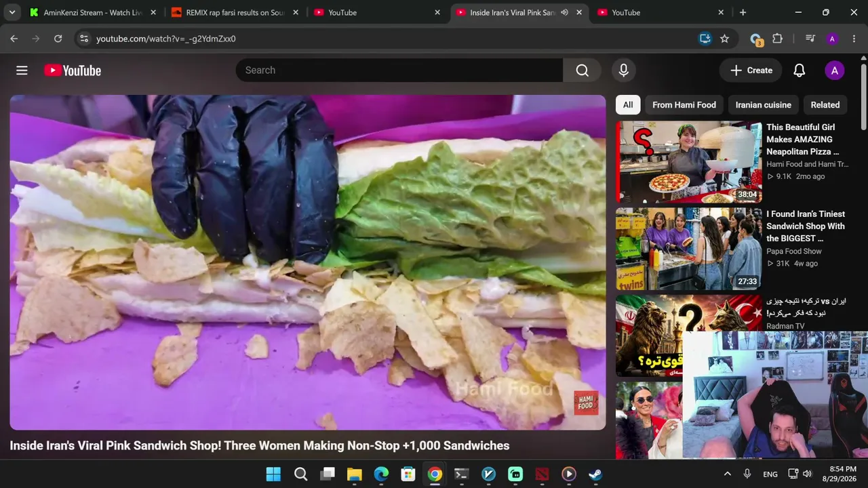Bookmark this page with the star icon
The image size is (868, 488).
[x=724, y=39]
